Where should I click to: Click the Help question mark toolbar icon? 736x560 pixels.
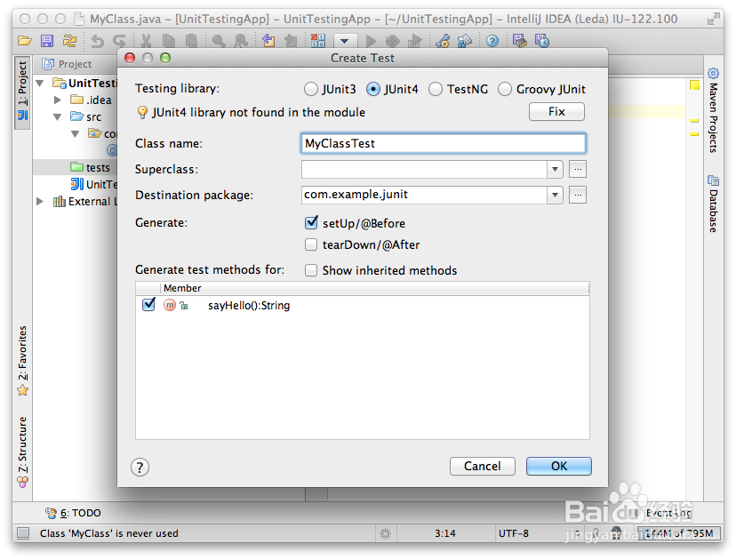(x=492, y=41)
